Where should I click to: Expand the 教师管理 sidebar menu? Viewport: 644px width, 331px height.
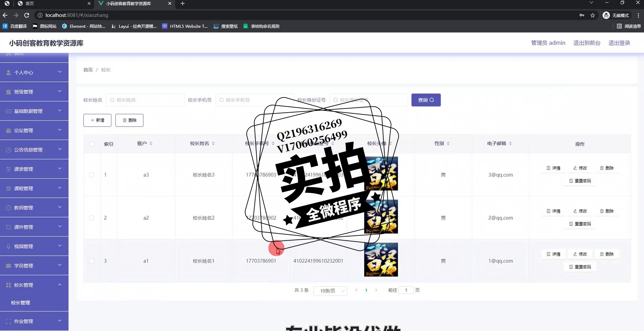click(34, 208)
